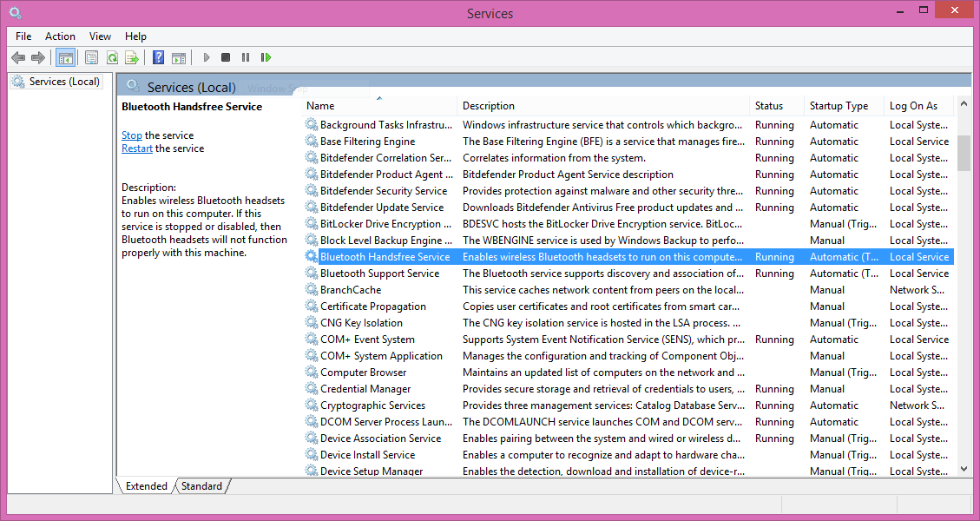Click gear icon of Certificate Propagation
Viewport: 980px width, 521px height.
[311, 307]
